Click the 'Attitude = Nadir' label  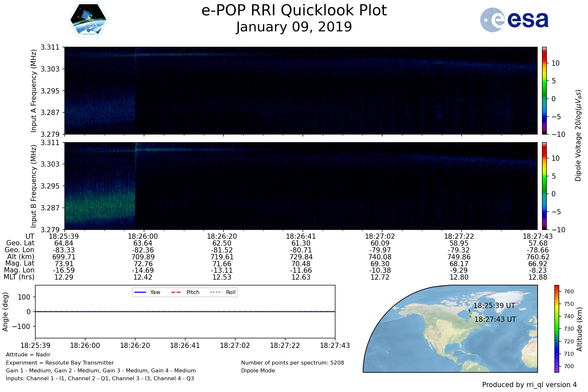28,355
